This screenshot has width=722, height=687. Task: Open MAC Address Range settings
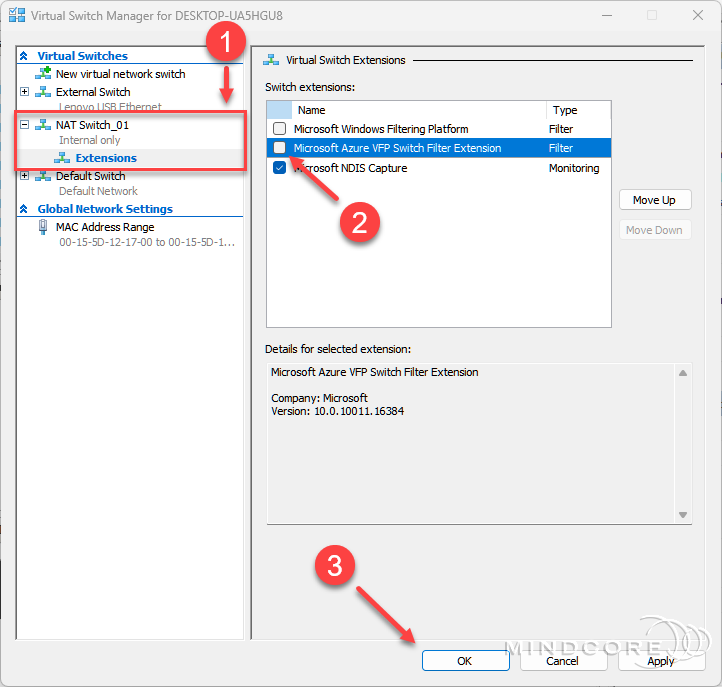click(x=105, y=227)
